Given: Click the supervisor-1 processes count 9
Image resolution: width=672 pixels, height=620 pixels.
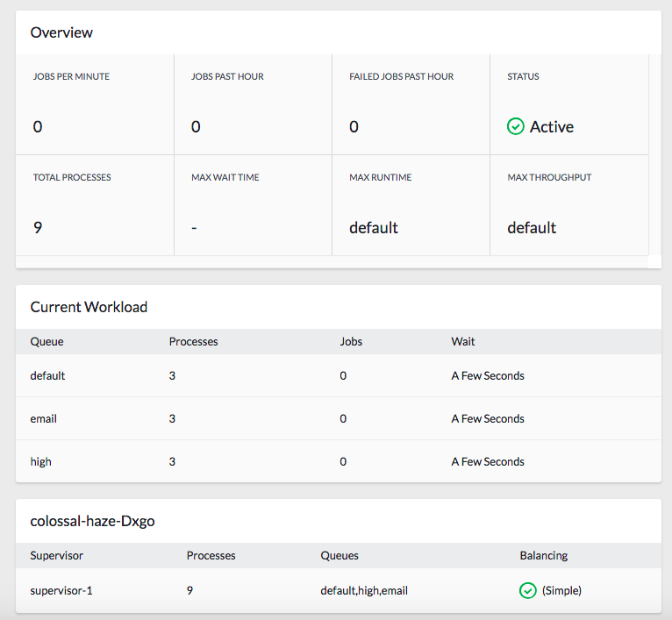Looking at the screenshot, I should [x=189, y=591].
